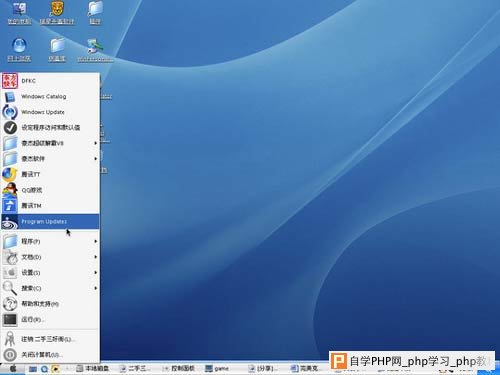
Task: Expand the 程序(P) programs submenu
Action: point(50,241)
